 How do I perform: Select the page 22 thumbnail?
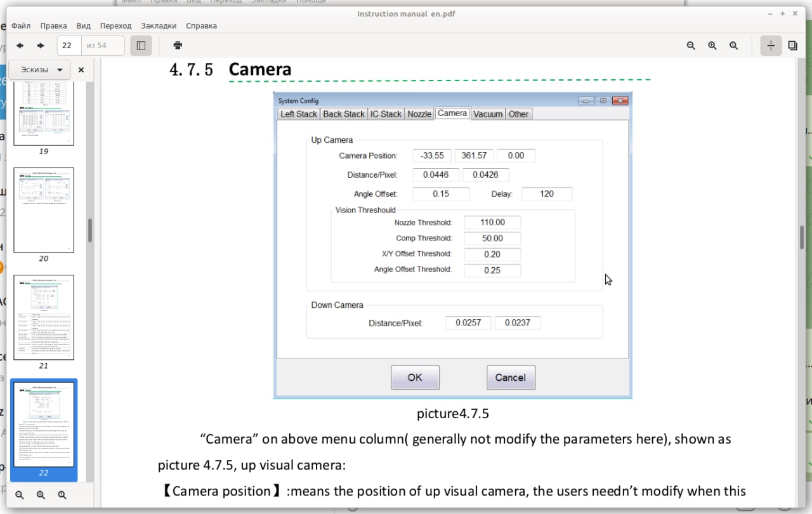pos(44,425)
